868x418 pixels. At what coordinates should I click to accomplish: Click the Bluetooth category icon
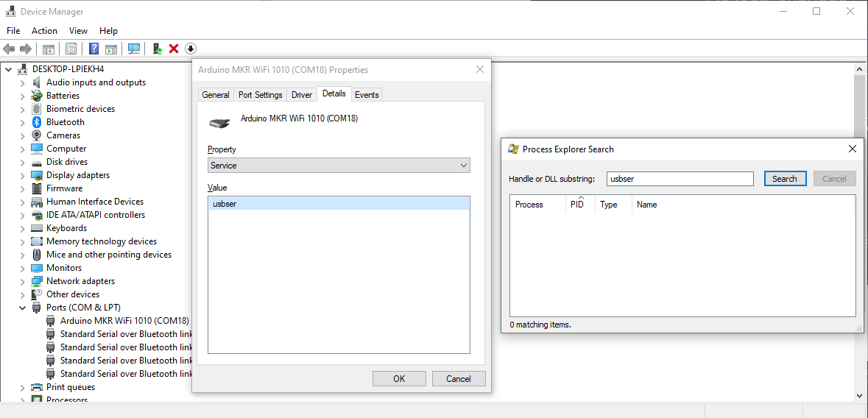[37, 122]
